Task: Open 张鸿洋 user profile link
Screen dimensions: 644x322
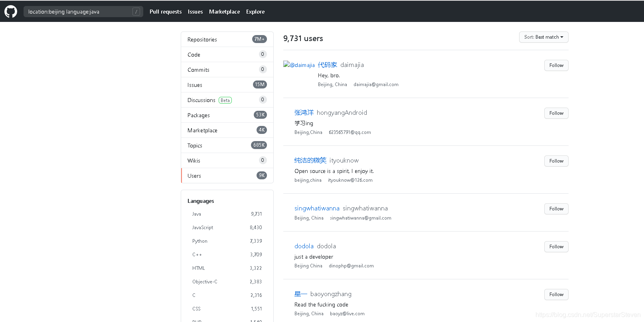Action: [304, 112]
